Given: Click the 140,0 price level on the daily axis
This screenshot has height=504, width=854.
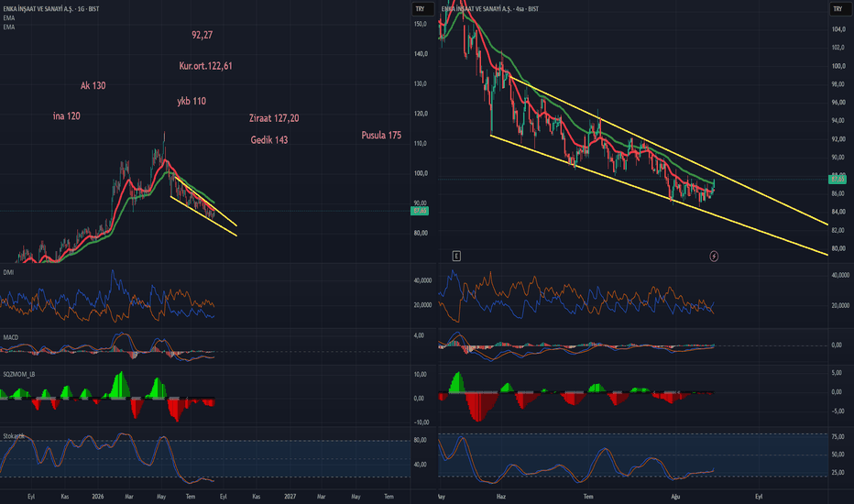Looking at the screenshot, I should 421,54.
